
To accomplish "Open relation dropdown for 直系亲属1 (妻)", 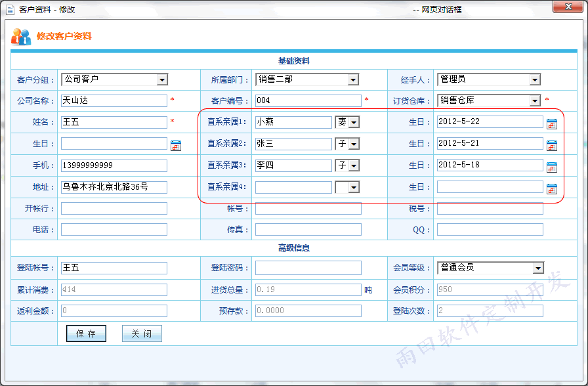I will click(354, 123).
